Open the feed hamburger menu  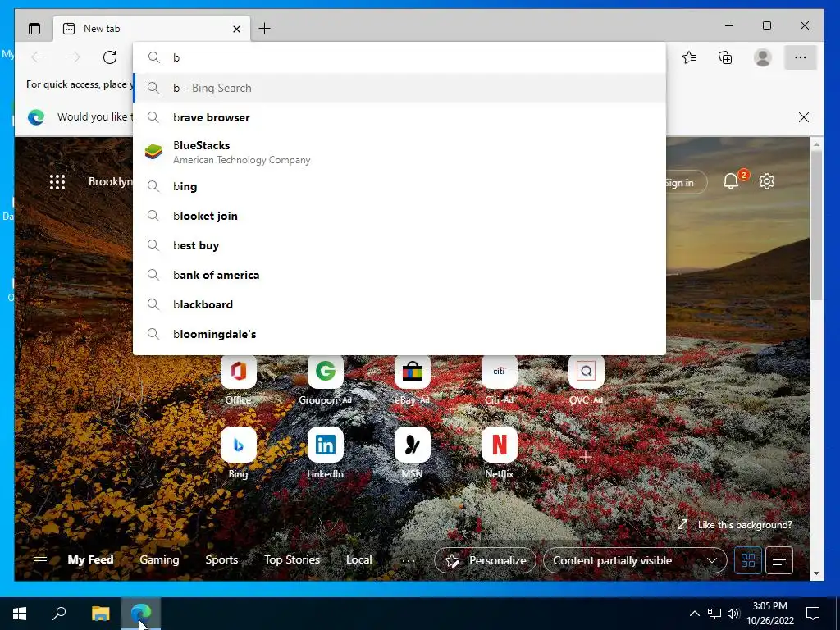(x=40, y=560)
